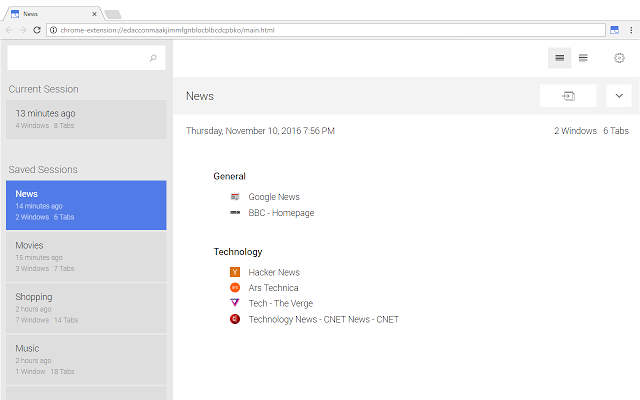Click the Google News favicon

[235, 197]
